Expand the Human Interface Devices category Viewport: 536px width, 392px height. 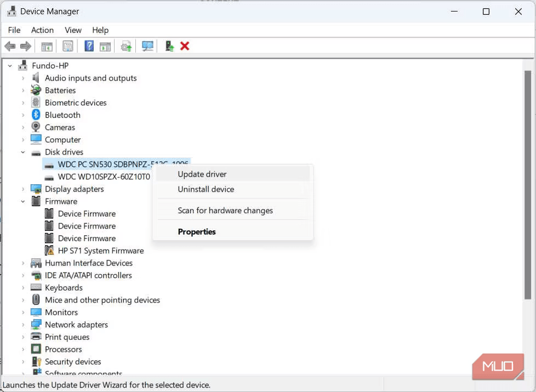[x=23, y=263]
